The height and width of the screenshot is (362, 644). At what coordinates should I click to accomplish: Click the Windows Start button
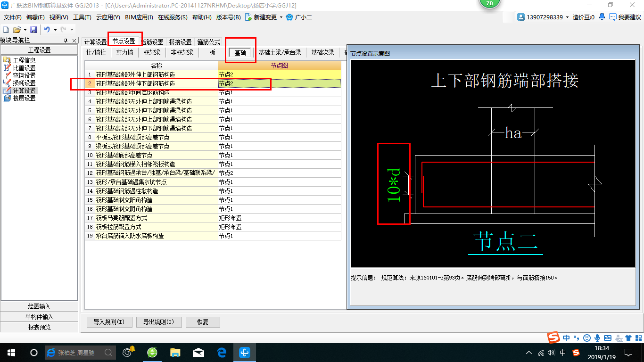point(11,352)
